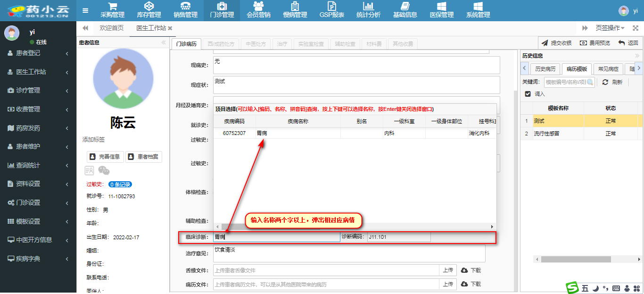Click the fullscreen expand icon
The width and height of the screenshot is (644, 294).
(x=636, y=28)
